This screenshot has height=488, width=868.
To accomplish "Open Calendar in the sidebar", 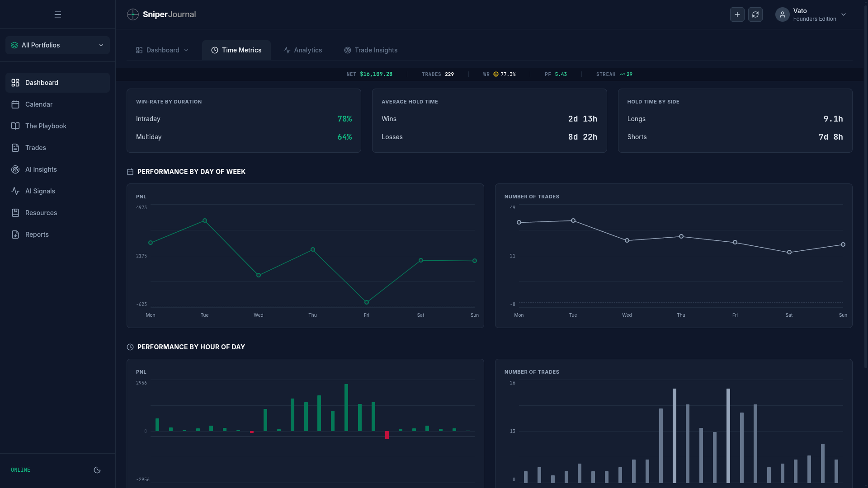I will click(58, 104).
